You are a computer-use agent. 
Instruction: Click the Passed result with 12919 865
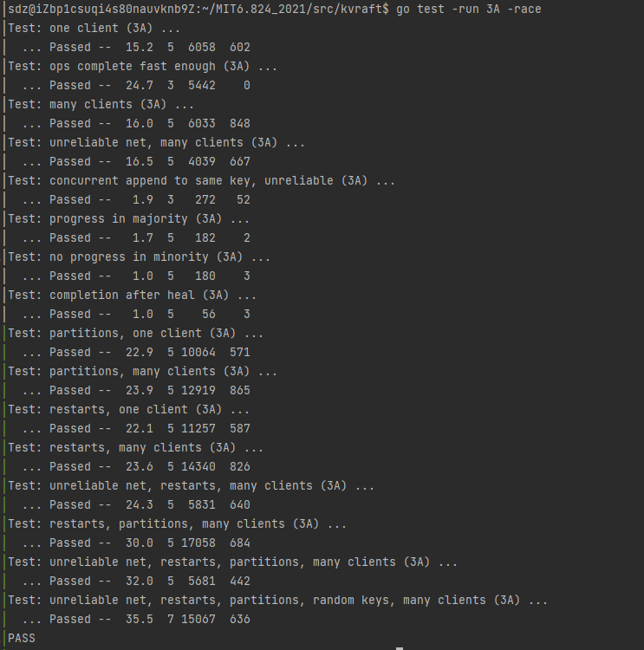[136, 391]
